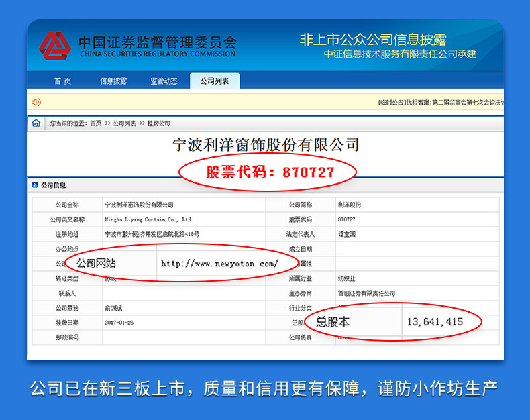Click the 公司网站 enlarged label
Image resolution: width=530 pixels, height=420 pixels.
pos(96,263)
